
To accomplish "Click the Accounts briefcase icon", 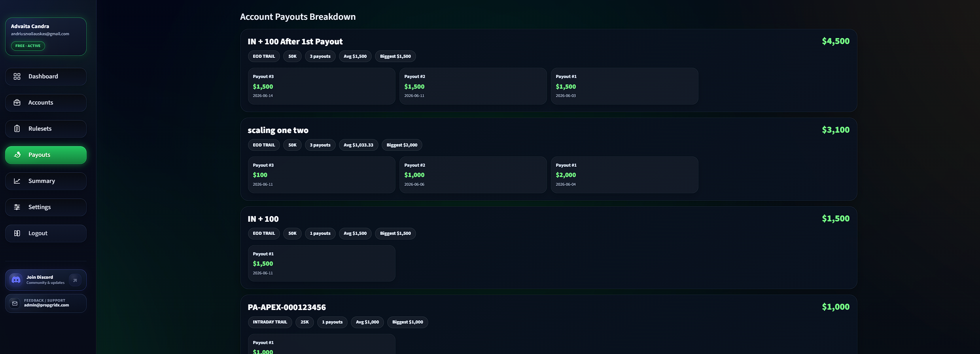I will [x=17, y=103].
